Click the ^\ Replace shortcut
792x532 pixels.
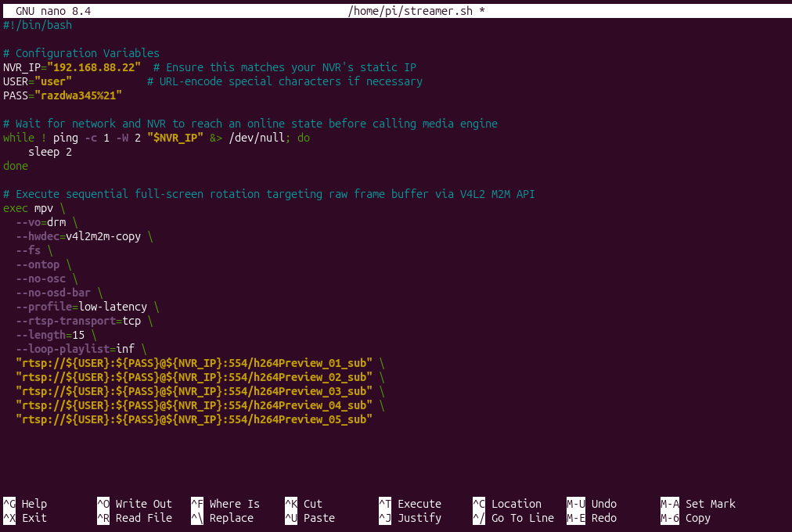(222, 518)
